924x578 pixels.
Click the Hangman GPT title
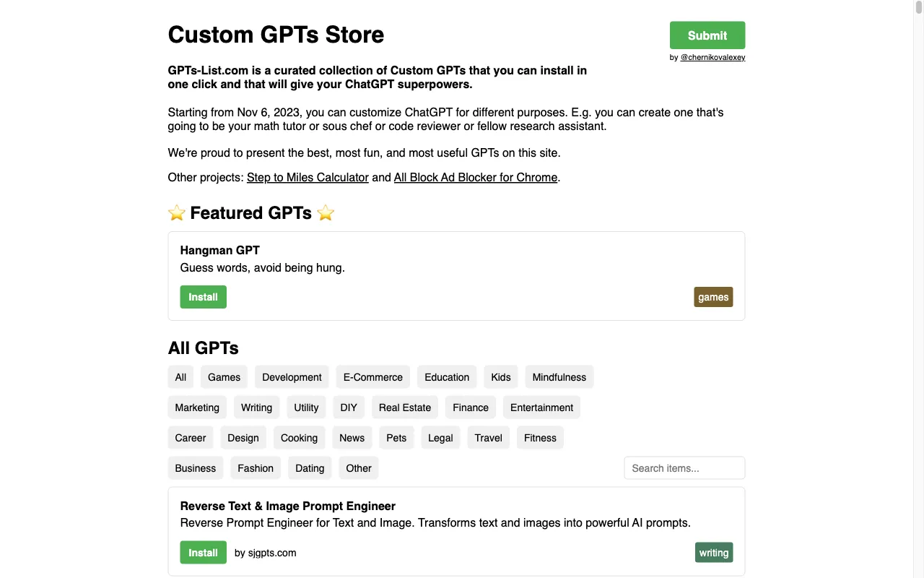pos(220,250)
